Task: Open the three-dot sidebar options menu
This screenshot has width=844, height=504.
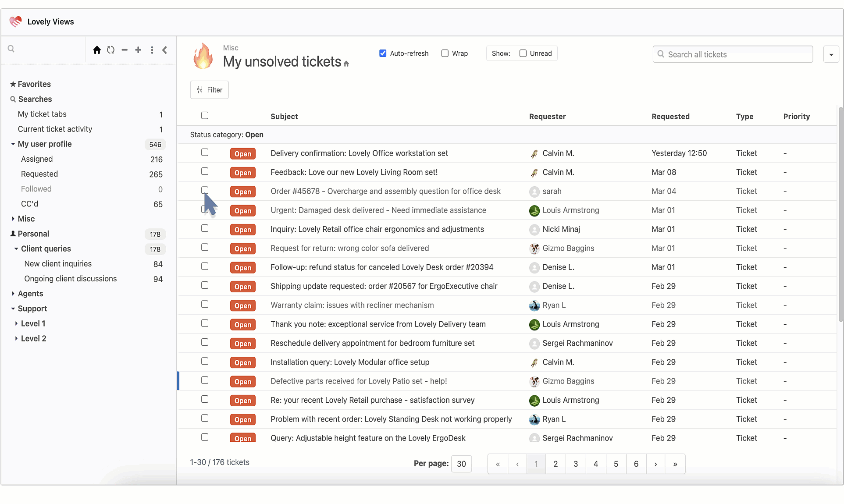Action: (152, 50)
